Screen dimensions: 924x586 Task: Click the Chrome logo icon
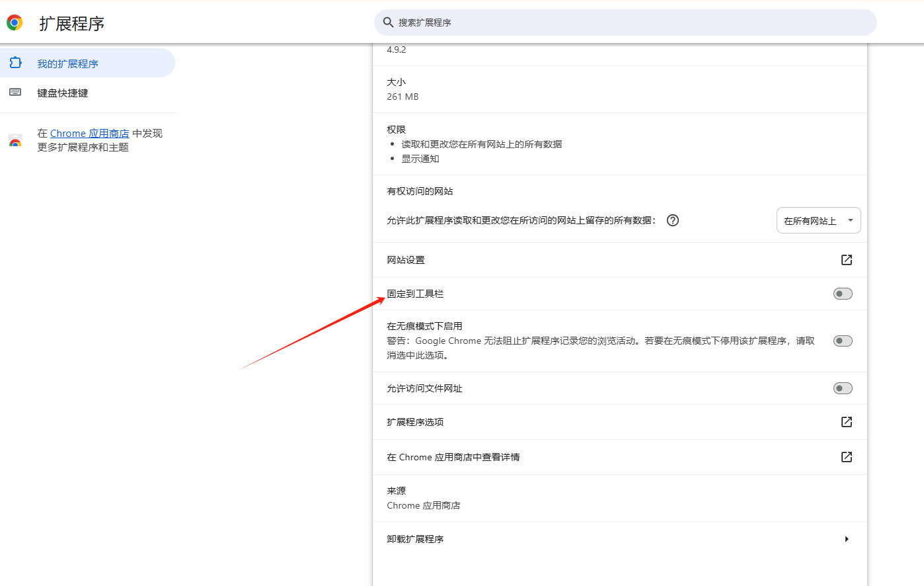tap(15, 22)
